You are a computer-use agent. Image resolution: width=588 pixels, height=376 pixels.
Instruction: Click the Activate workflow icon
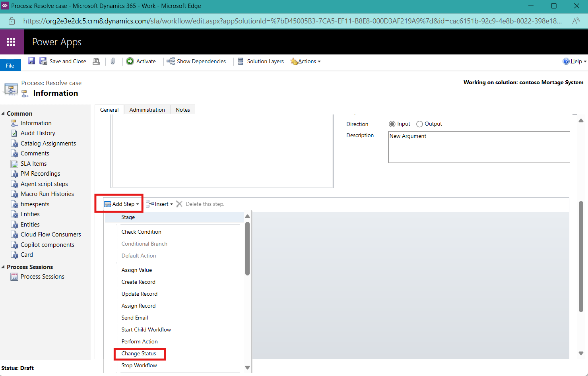[x=130, y=61]
